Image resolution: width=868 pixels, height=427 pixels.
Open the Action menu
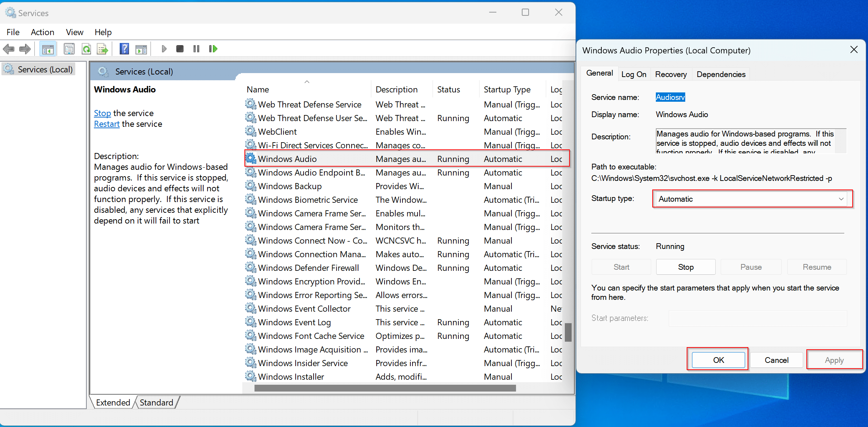tap(42, 32)
